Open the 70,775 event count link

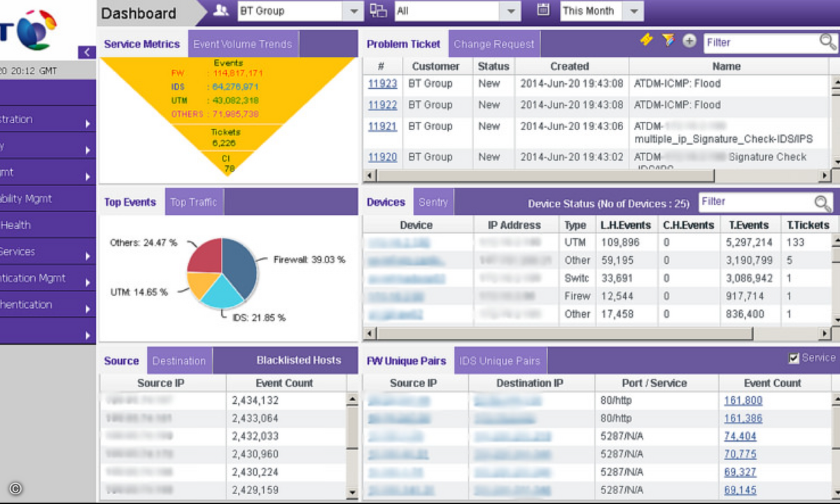[x=741, y=454]
